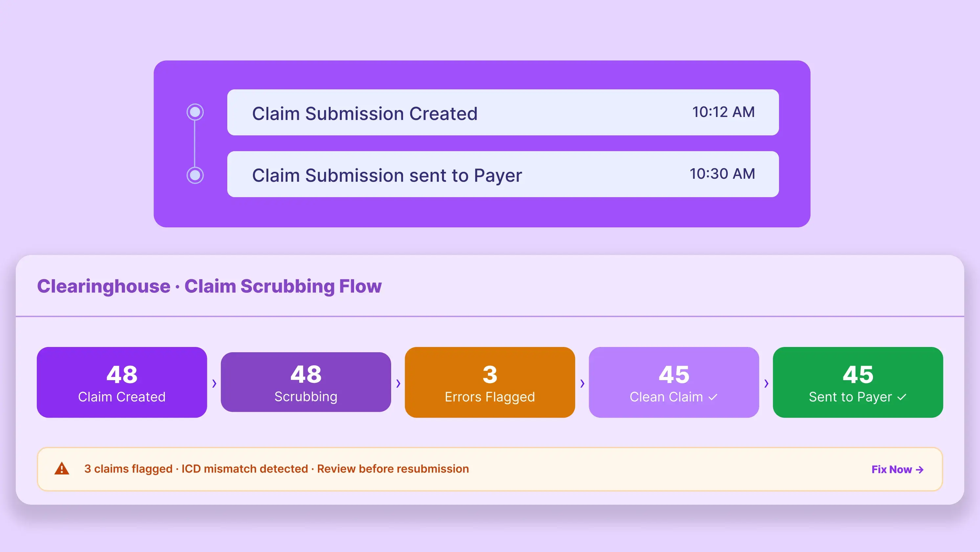This screenshot has height=552, width=980.
Task: Click the Clearinghouse Claim Scrubbing Flow heading
Action: [x=209, y=286]
